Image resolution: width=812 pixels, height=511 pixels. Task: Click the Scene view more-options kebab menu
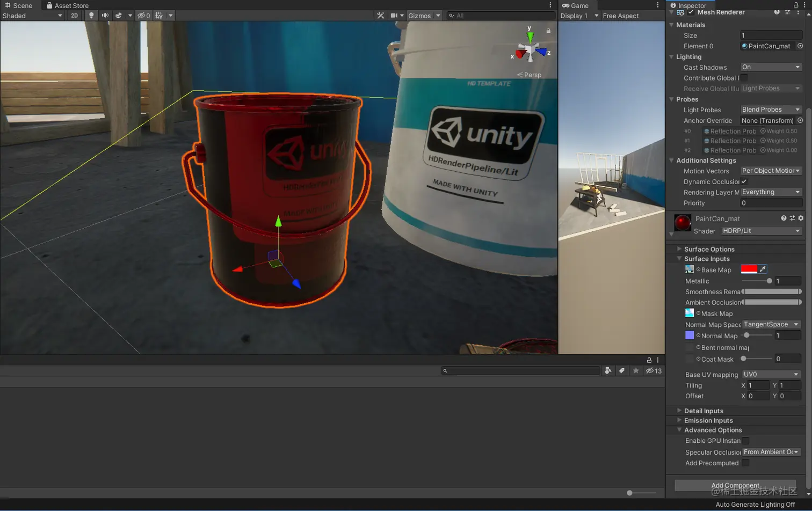(x=550, y=5)
